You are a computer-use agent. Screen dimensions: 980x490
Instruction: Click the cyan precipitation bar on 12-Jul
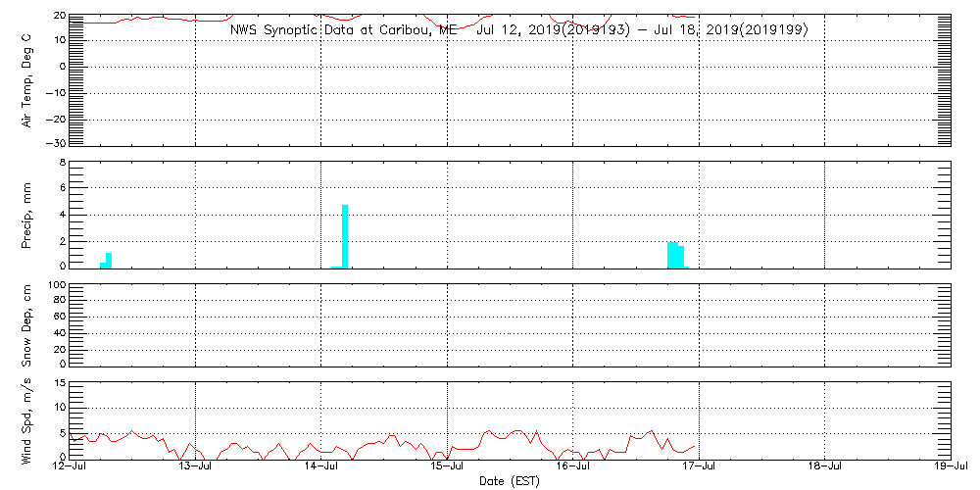coord(109,260)
